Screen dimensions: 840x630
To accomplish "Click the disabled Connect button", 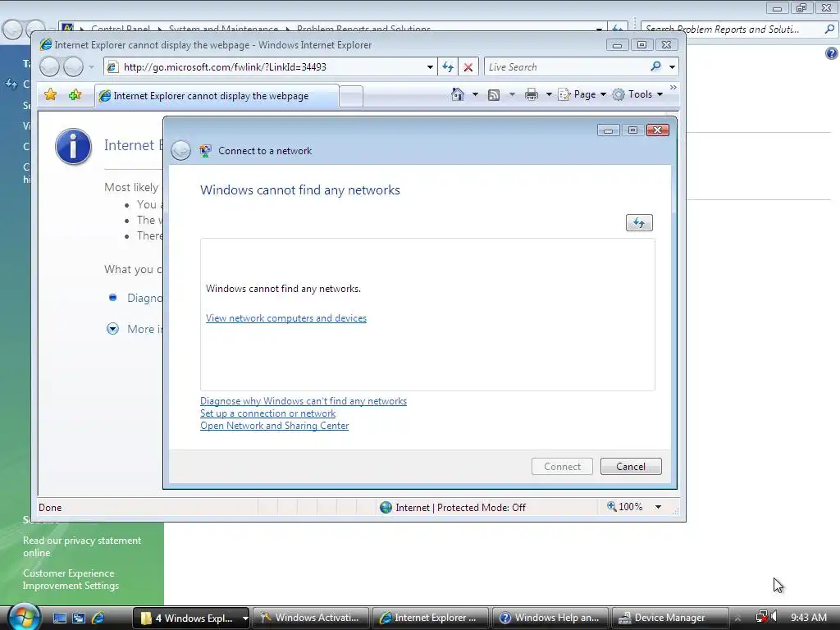I will [562, 467].
